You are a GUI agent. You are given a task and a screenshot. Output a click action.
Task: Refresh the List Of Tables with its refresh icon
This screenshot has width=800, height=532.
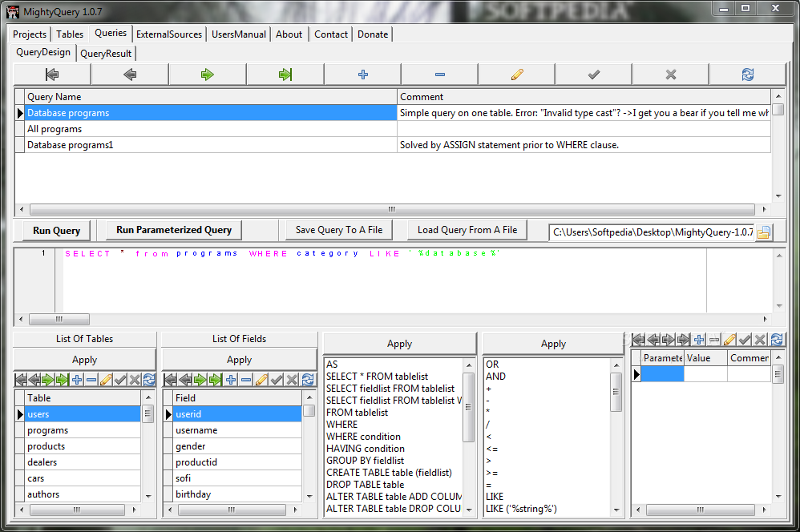pos(149,380)
